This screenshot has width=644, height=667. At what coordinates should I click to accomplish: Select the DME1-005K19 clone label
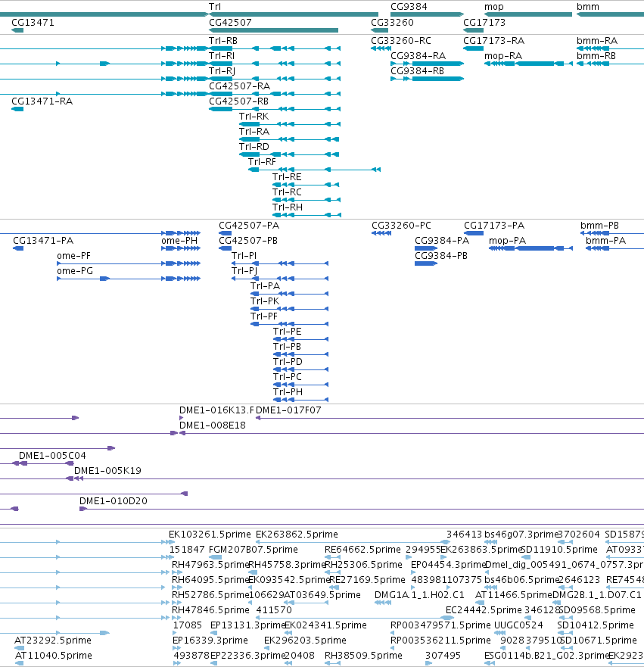pyautogui.click(x=107, y=471)
